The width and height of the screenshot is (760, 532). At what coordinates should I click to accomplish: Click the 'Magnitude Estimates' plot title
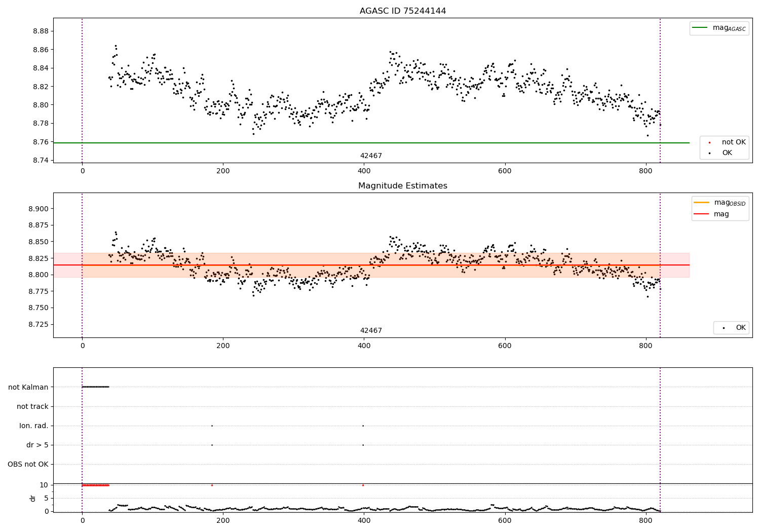pos(403,186)
